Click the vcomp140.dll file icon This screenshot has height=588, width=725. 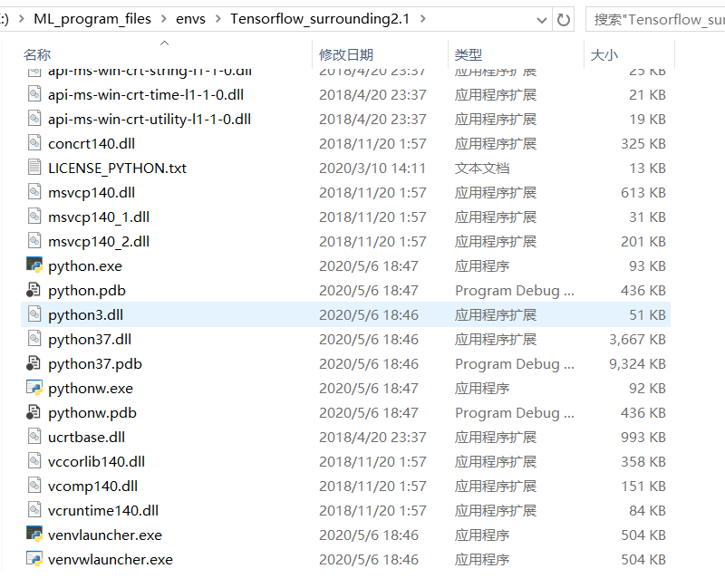(x=34, y=486)
